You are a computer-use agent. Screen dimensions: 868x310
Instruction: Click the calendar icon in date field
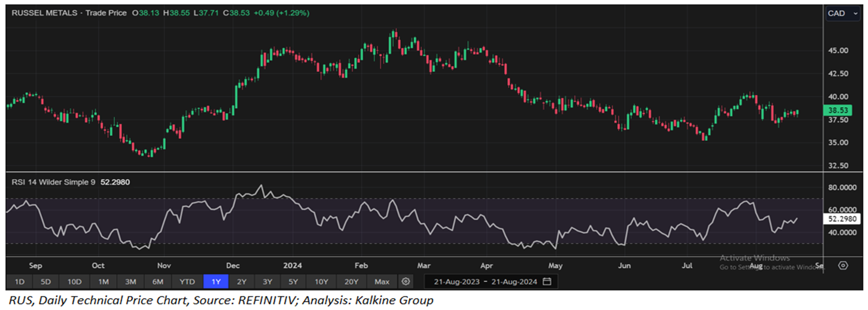point(547,281)
